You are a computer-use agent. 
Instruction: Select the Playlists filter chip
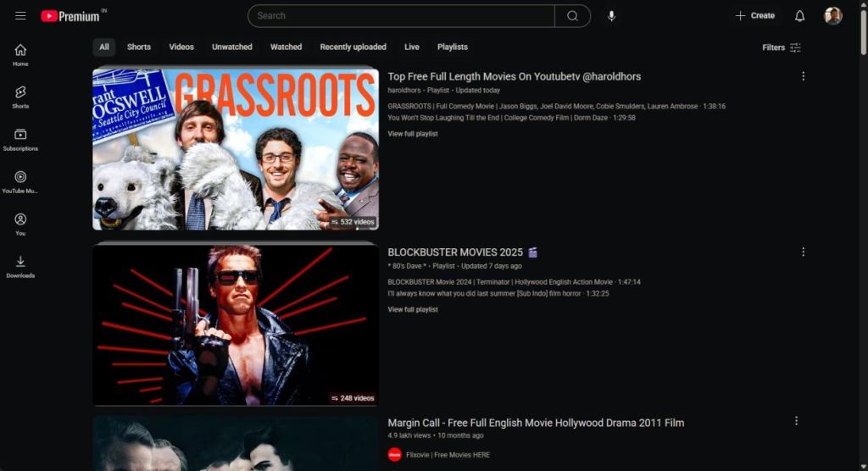(x=453, y=47)
